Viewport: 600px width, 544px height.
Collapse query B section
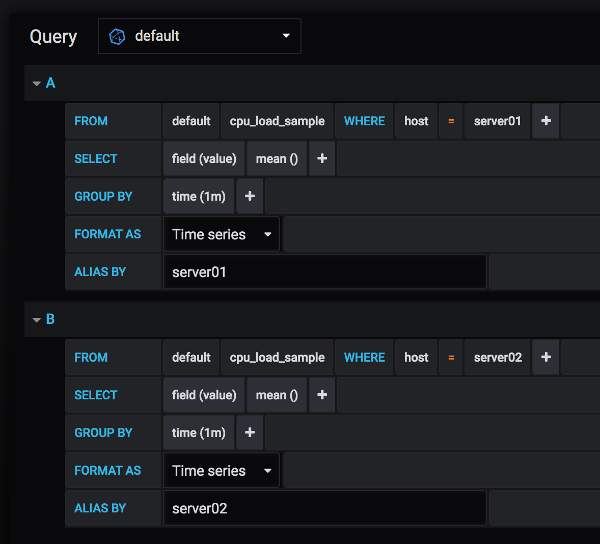(x=37, y=320)
